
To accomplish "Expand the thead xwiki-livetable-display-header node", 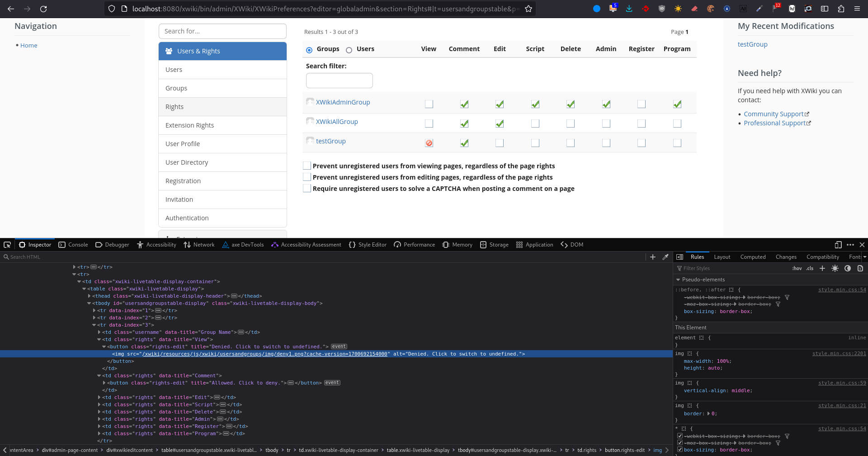I will [89, 296].
